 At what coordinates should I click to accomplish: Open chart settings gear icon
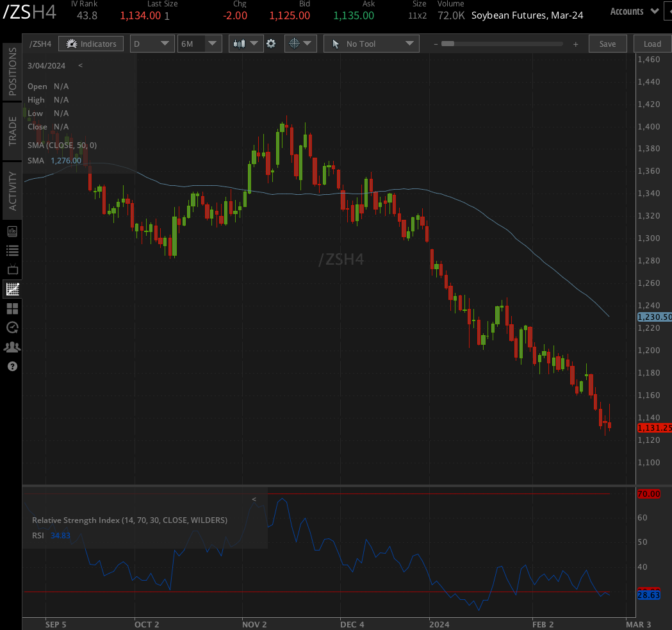271,44
